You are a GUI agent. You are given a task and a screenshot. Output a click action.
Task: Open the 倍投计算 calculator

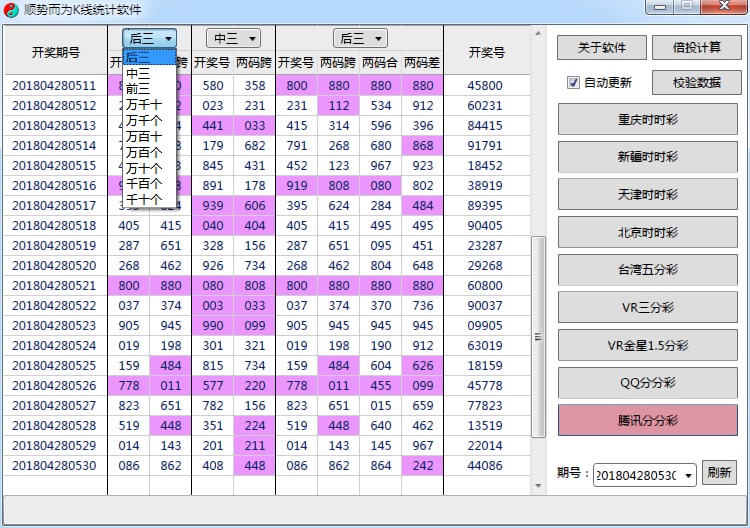click(696, 47)
